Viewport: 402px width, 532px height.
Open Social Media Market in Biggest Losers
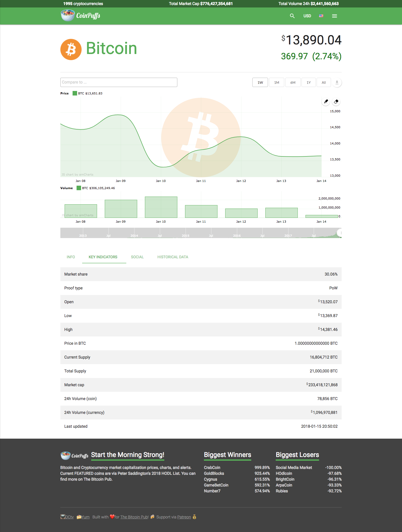pyautogui.click(x=294, y=468)
